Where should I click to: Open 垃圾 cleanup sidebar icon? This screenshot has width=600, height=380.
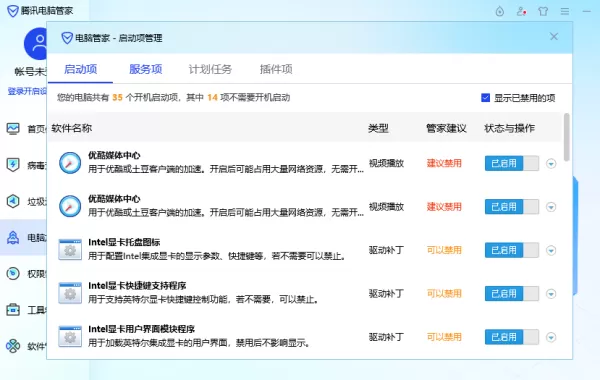(x=13, y=201)
